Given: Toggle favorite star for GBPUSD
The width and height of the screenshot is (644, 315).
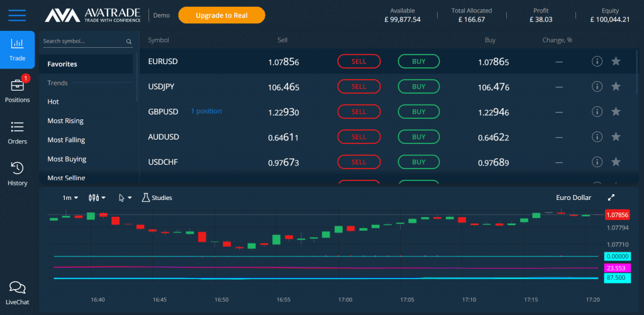Looking at the screenshot, I should pos(616,112).
